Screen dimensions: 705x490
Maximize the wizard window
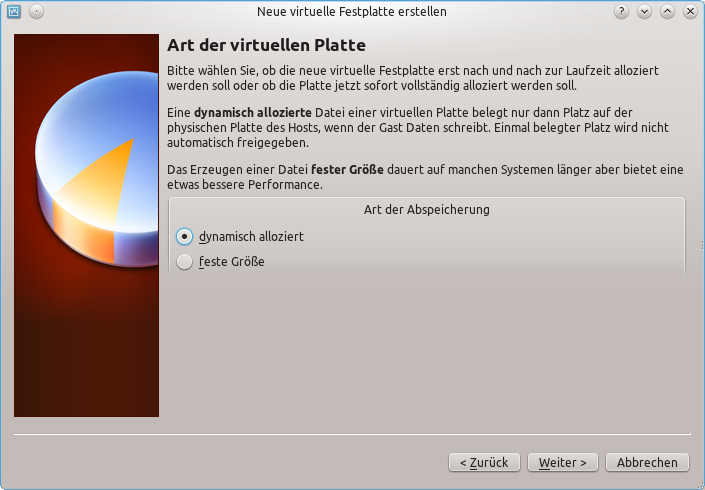pos(667,12)
